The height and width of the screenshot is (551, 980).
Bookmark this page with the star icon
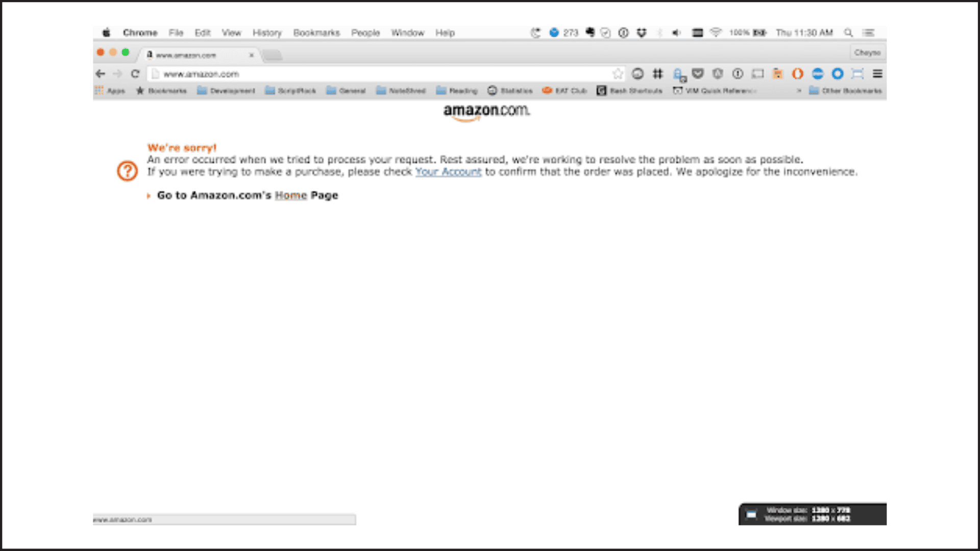pos(618,74)
